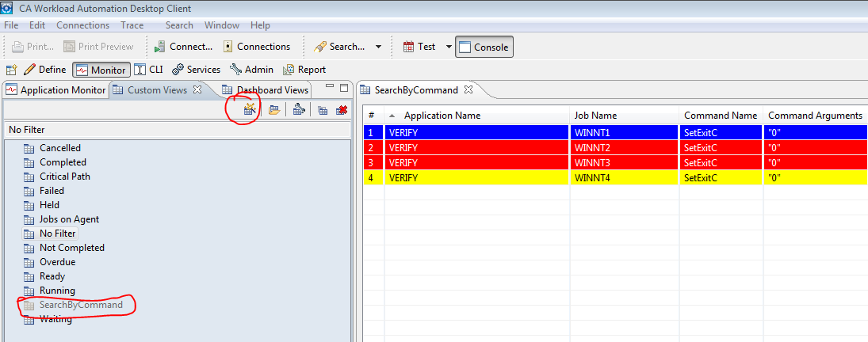Click the open perspective icon left of Define

[x=12, y=70]
